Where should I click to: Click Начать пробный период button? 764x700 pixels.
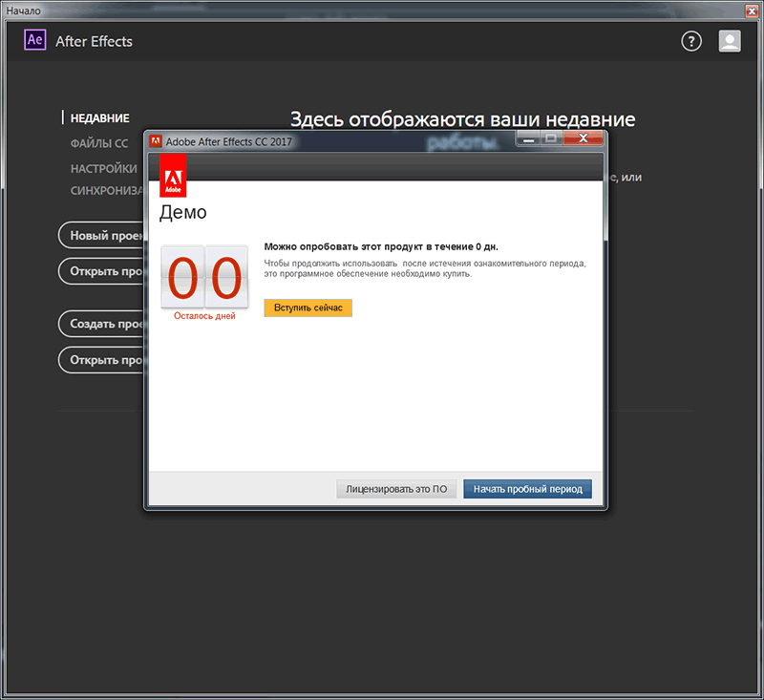tap(528, 489)
